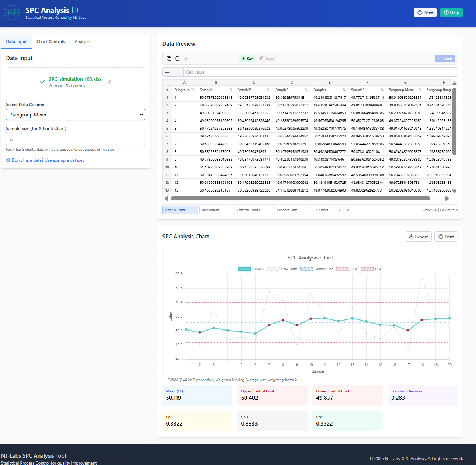The height and width of the screenshot is (465, 476).
Task: Click the download icon in Data Preview toolbar
Action: tap(186, 59)
